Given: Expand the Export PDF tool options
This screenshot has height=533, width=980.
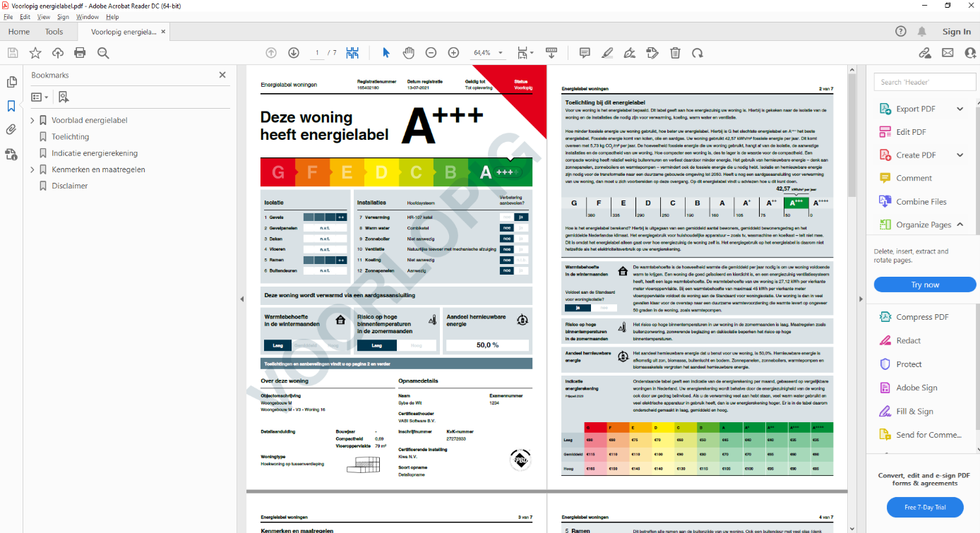Looking at the screenshot, I should click(x=960, y=109).
